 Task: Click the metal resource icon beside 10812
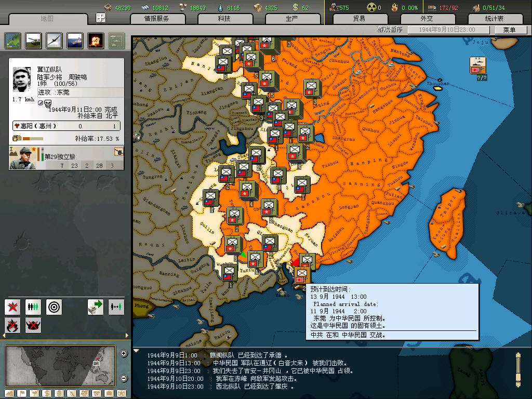pyautogui.click(x=145, y=7)
